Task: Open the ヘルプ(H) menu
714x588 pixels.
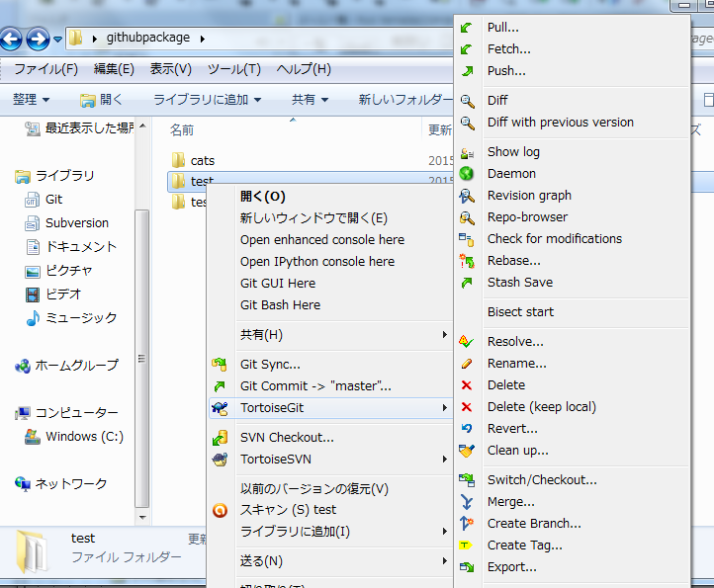Action: pyautogui.click(x=304, y=69)
